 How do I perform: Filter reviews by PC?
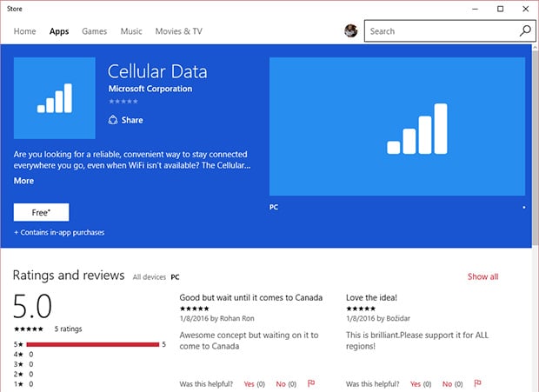coord(175,277)
